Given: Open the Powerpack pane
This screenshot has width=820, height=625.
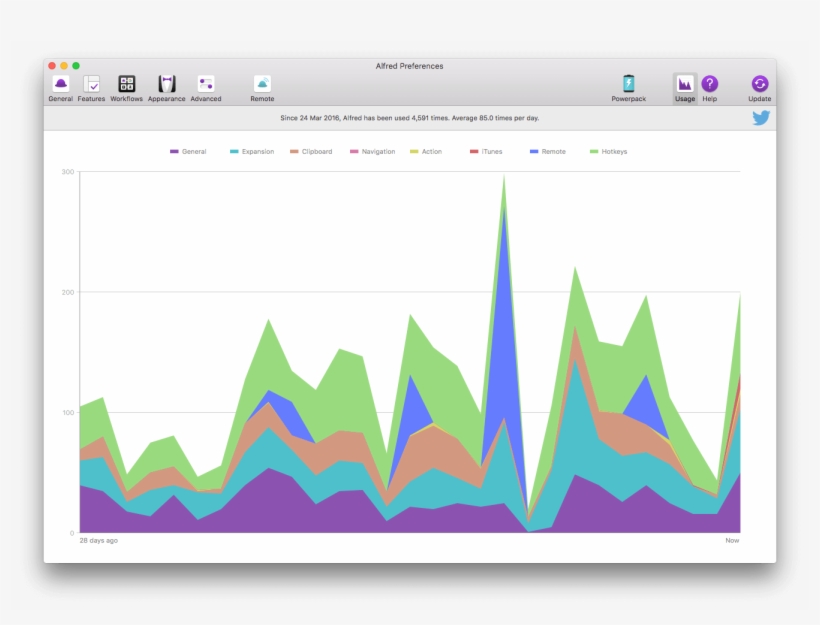Looking at the screenshot, I should (x=628, y=85).
